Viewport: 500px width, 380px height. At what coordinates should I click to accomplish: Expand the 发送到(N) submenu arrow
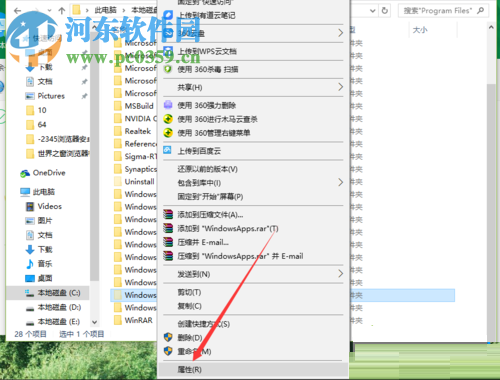340,274
